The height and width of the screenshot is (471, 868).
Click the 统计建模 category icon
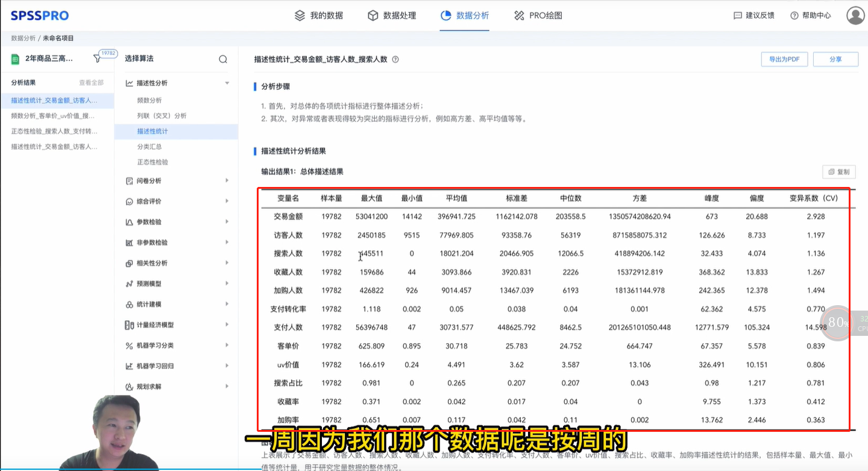point(129,305)
